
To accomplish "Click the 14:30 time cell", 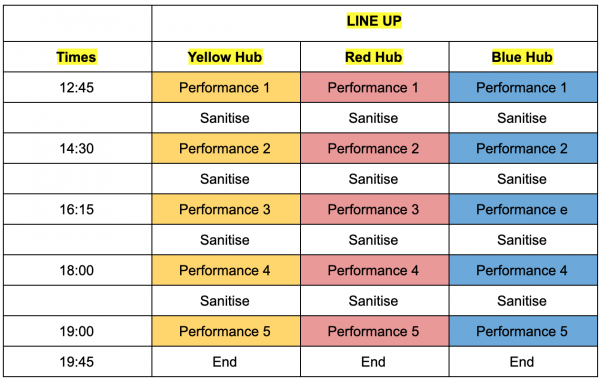I will click(x=77, y=148).
